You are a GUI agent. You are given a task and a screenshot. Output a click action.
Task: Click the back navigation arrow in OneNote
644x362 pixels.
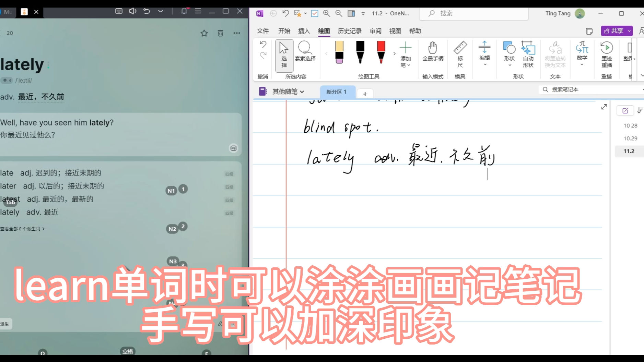click(273, 13)
